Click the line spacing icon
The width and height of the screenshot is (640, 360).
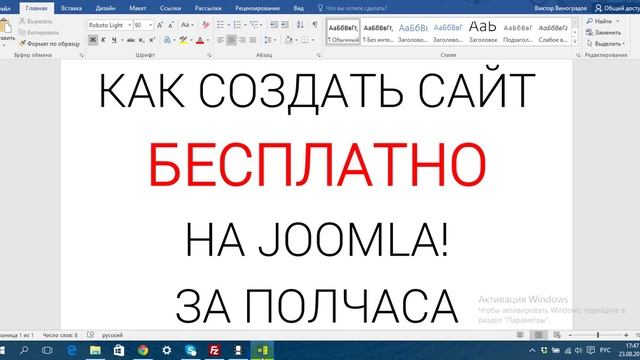coord(268,40)
